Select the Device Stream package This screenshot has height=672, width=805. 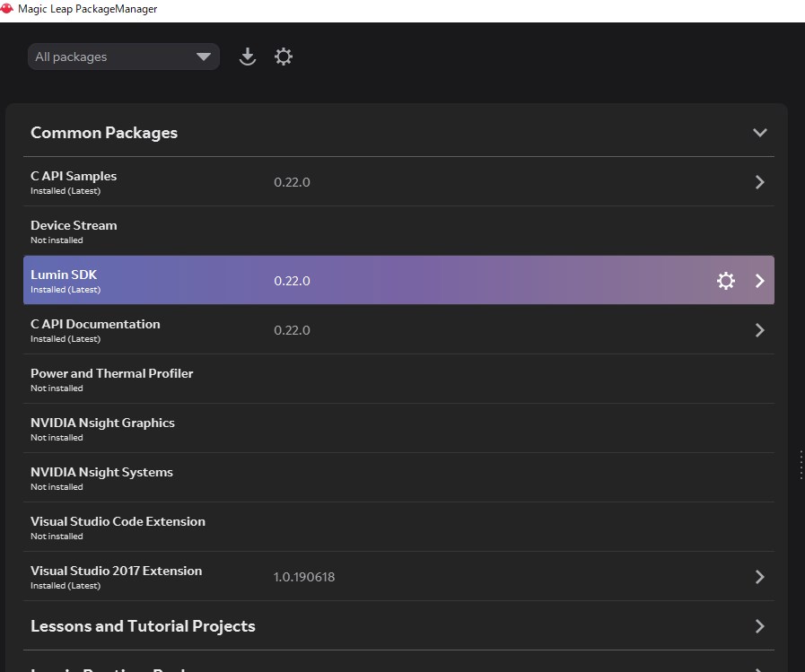click(x=74, y=225)
